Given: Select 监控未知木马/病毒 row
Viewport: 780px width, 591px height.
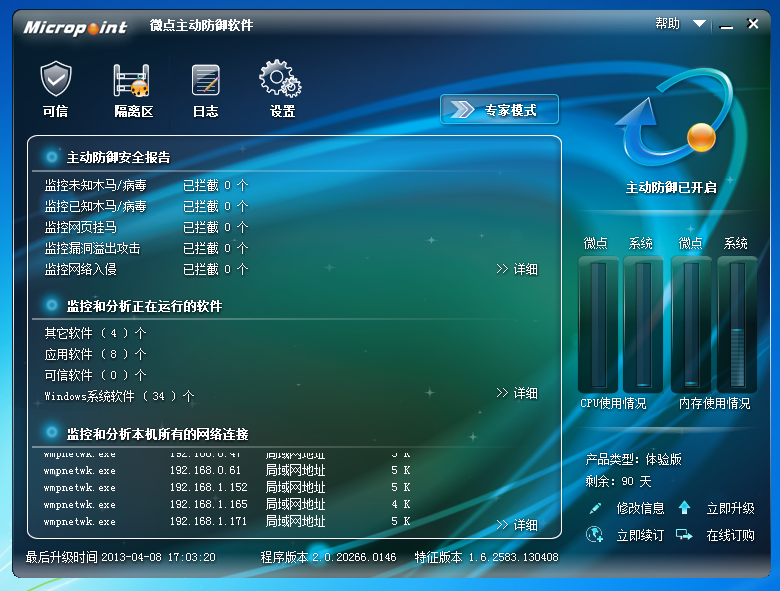Looking at the screenshot, I should pyautogui.click(x=146, y=186).
